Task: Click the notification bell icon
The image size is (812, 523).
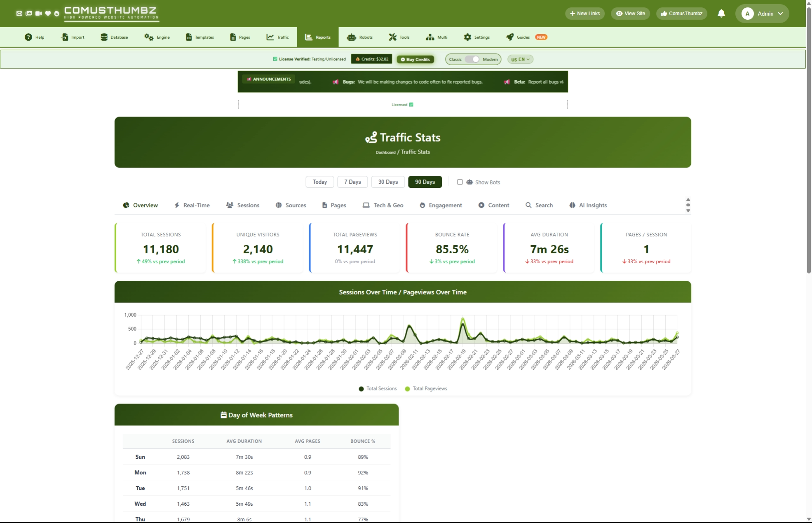Action: coord(721,13)
